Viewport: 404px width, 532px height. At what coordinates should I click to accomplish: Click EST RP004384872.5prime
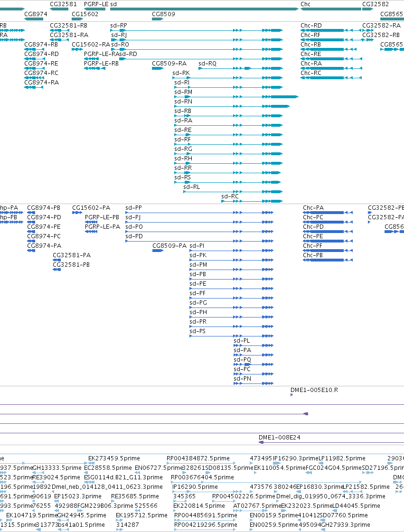click(x=198, y=458)
